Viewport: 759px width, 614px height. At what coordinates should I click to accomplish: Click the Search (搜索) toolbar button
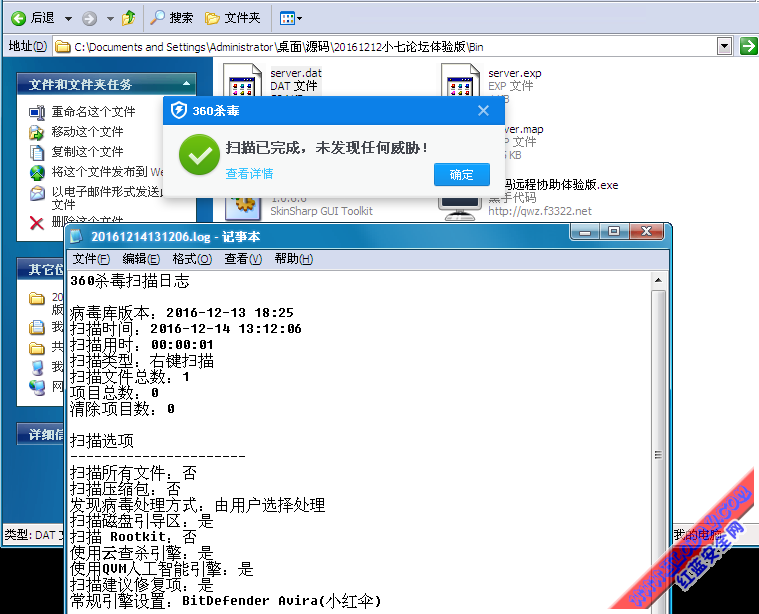(171, 18)
